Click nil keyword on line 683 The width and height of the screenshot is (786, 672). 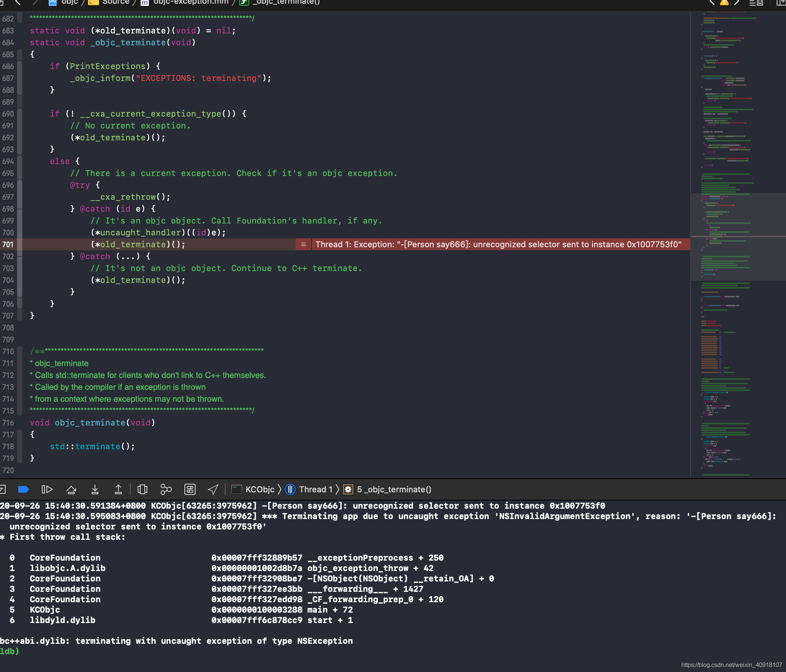[x=223, y=31]
